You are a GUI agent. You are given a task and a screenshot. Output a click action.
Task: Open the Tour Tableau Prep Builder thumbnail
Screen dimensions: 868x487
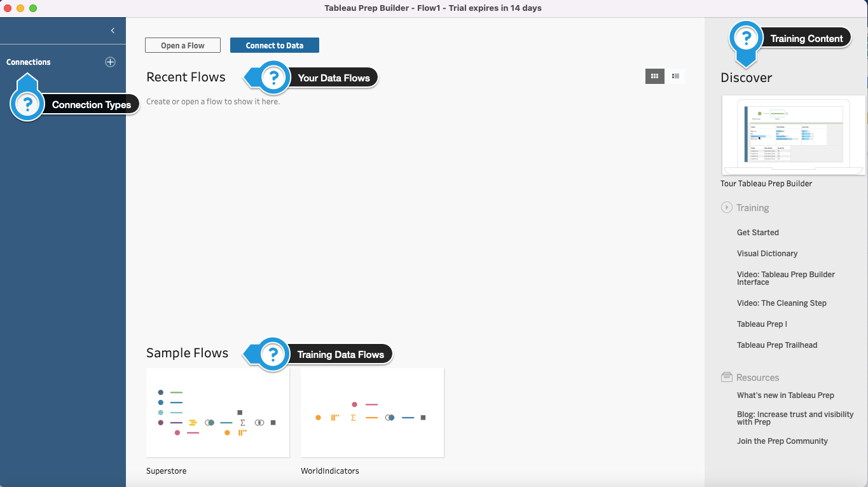click(793, 135)
